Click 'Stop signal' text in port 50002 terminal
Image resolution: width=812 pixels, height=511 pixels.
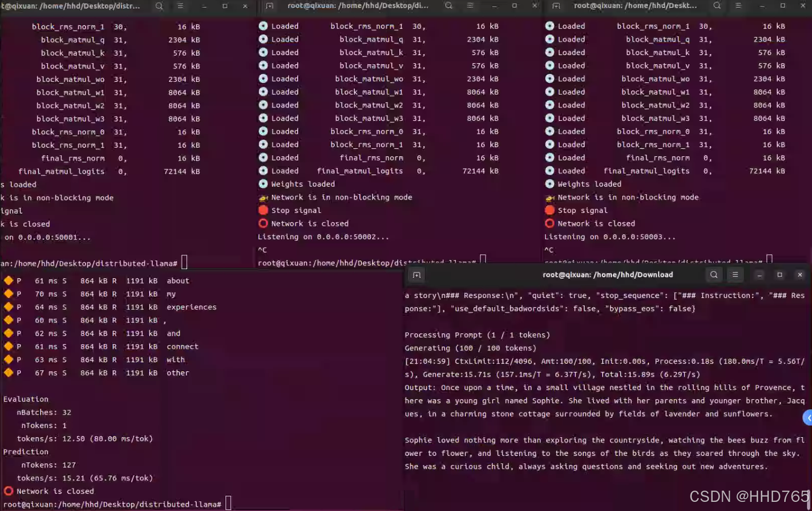point(296,210)
